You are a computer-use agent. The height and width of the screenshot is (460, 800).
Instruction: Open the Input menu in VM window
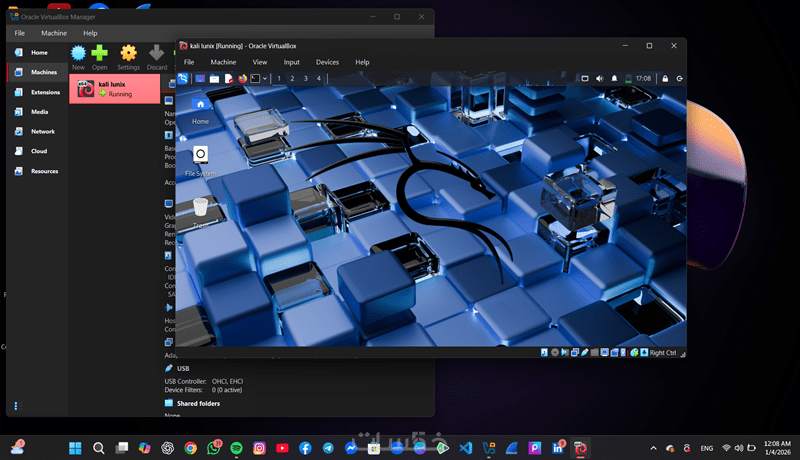pos(292,62)
